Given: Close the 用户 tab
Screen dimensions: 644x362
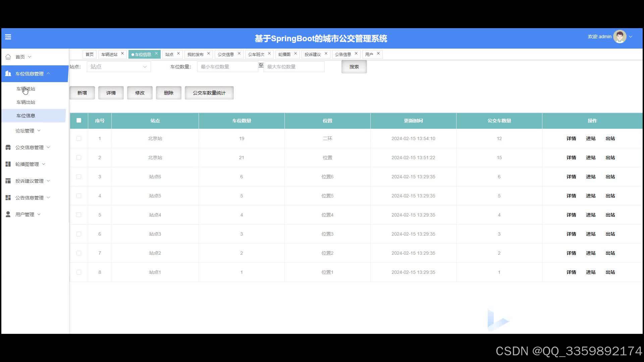Looking at the screenshot, I should tap(378, 54).
